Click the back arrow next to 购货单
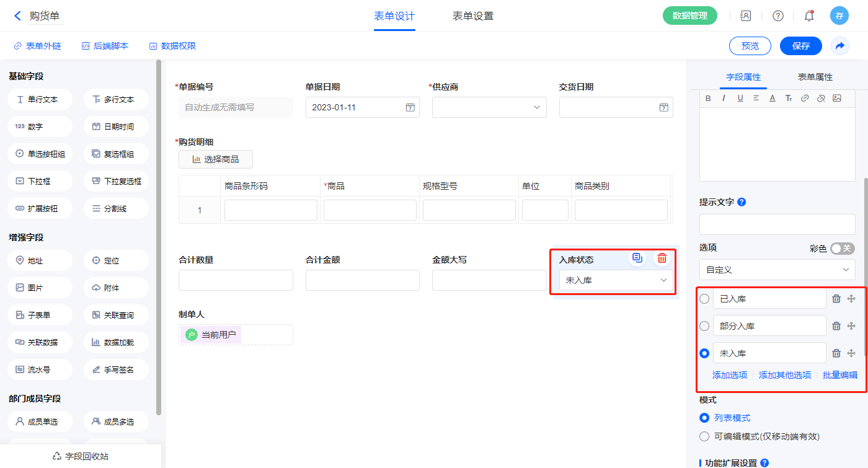Screen dimensions: 868x468 (x=17, y=16)
